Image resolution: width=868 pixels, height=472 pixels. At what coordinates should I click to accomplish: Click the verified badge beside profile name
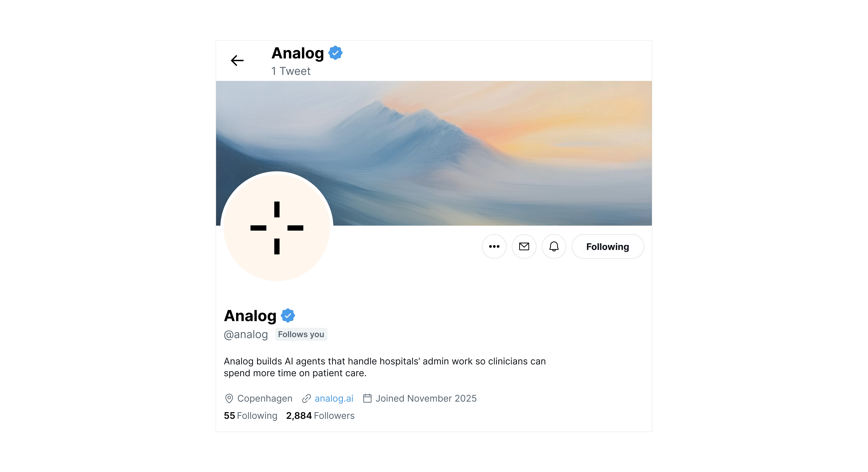click(288, 316)
